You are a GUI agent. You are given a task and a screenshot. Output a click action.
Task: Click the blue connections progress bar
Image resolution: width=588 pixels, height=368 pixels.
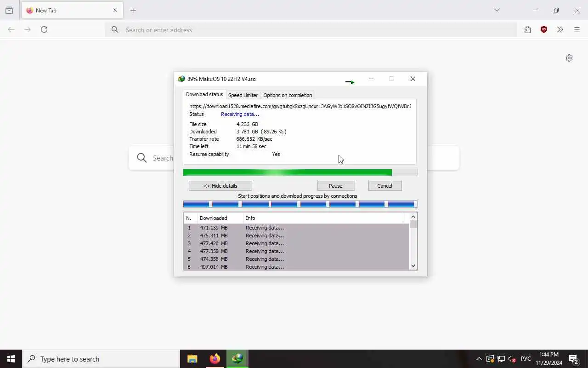pyautogui.click(x=300, y=204)
